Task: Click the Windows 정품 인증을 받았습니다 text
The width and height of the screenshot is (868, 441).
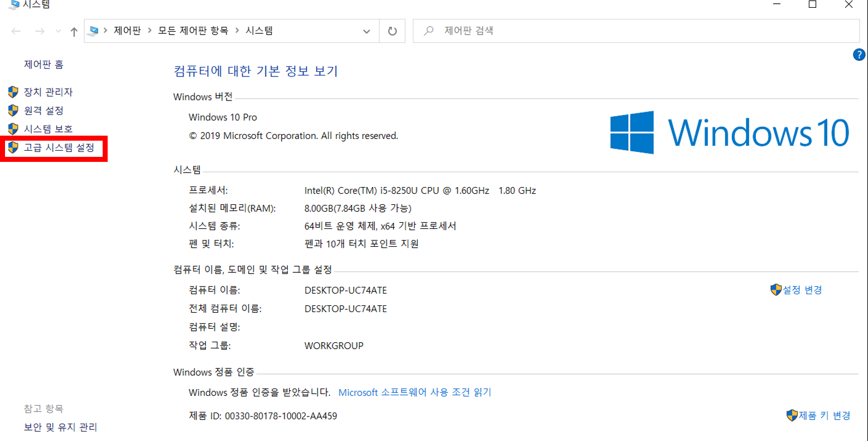Action: tap(259, 392)
